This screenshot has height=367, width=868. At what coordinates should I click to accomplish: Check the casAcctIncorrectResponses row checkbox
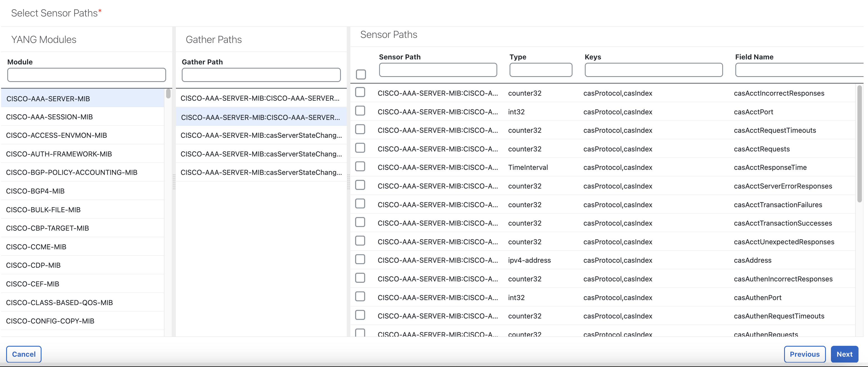coord(360,92)
